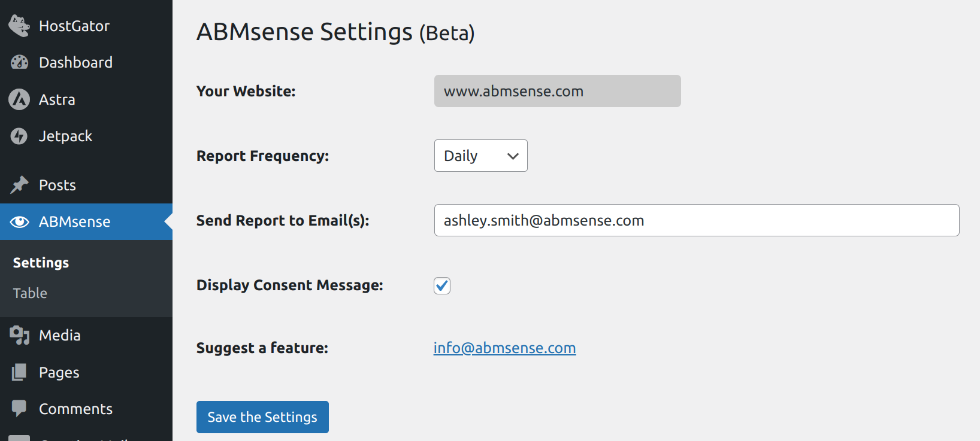Viewport: 980px width, 441px height.
Task: Open the Comments menu label
Action: coord(75,409)
